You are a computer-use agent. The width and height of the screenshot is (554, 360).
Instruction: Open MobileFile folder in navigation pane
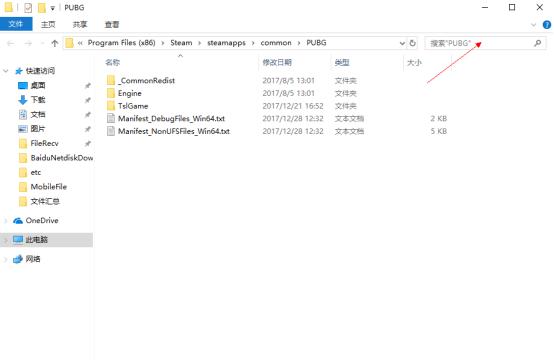pos(48,187)
